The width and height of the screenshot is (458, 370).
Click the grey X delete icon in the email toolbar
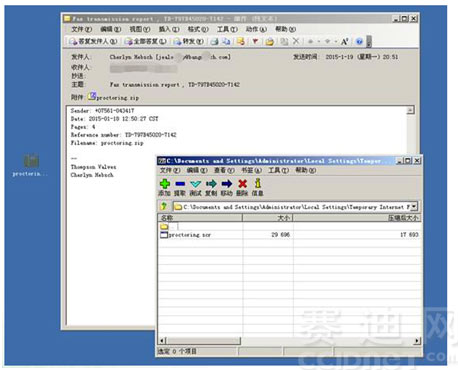tap(296, 41)
